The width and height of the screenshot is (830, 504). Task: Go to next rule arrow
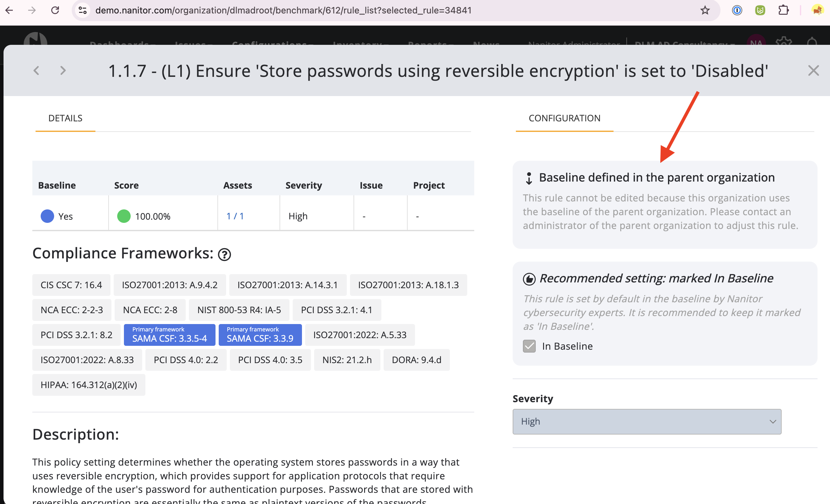point(63,71)
